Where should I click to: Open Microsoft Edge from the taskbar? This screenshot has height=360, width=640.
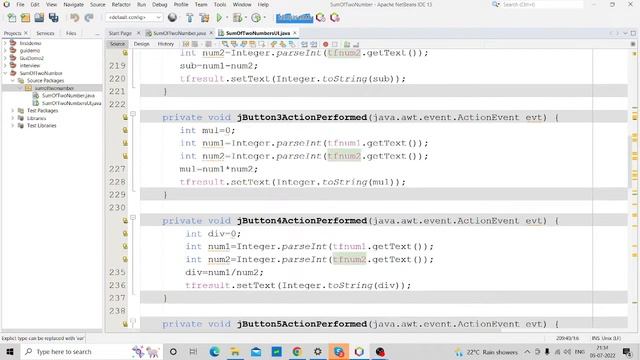[x=215, y=352]
